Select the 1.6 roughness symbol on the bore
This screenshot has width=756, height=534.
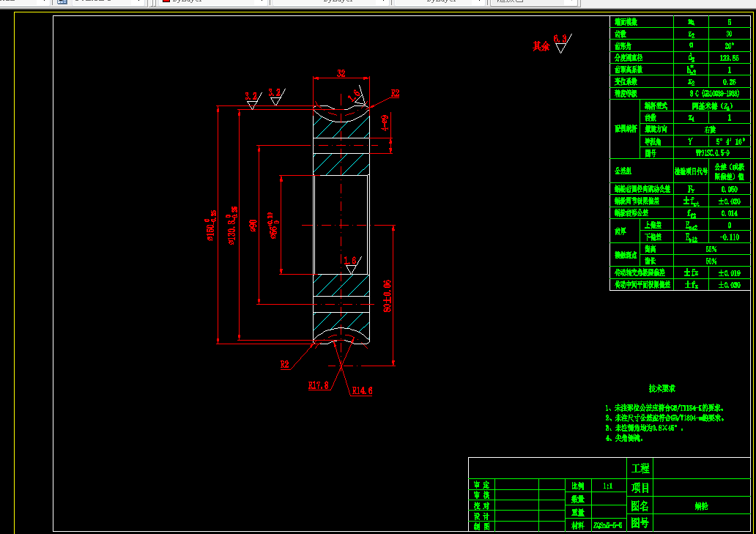351,264
